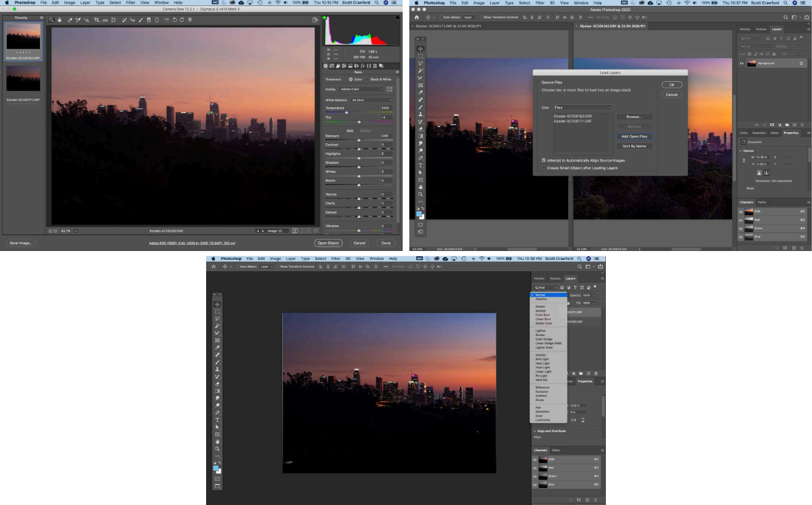
Task: Select the Crop tool in Camera Raw toolbar
Action: tap(97, 19)
